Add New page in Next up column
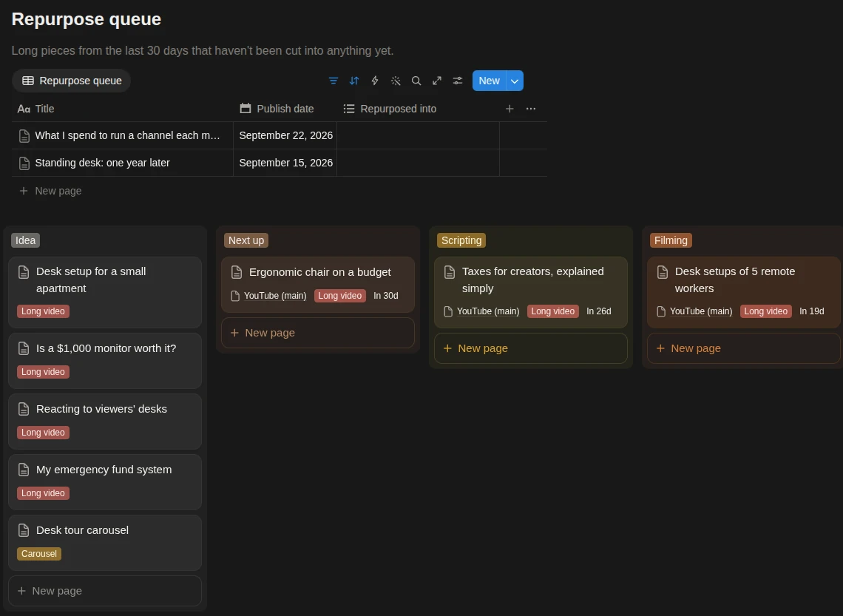 pyautogui.click(x=318, y=333)
